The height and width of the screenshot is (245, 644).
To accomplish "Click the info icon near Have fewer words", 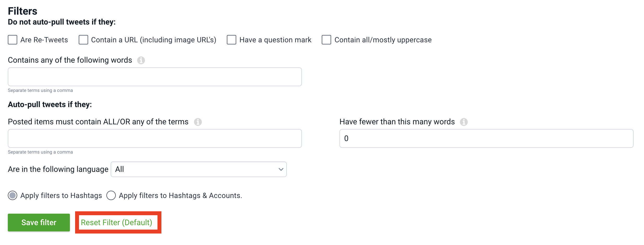I will (x=464, y=122).
